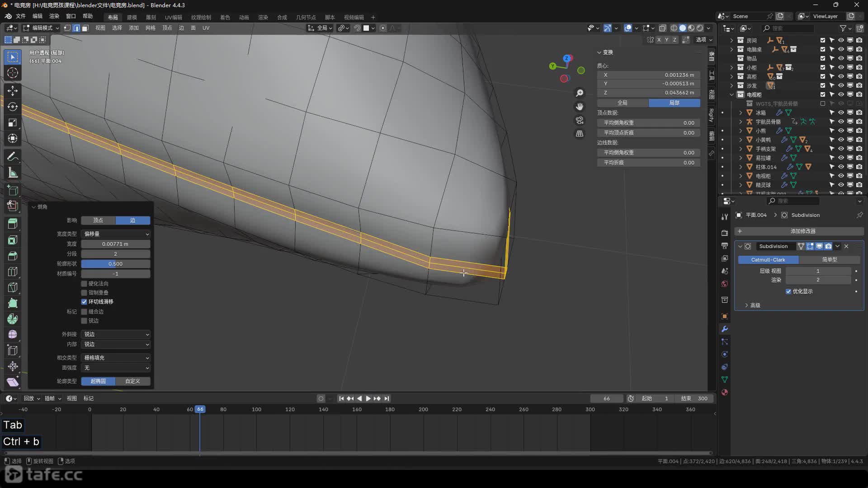Enable the 硬化法向 checkbox
This screenshot has height=488, width=868.
click(x=84, y=284)
